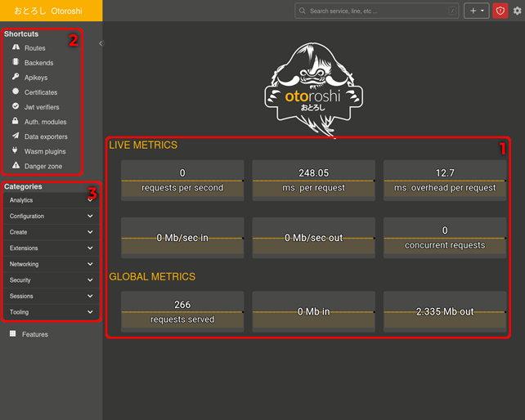Expand the Security category
This screenshot has height=420, width=525.
[52, 280]
